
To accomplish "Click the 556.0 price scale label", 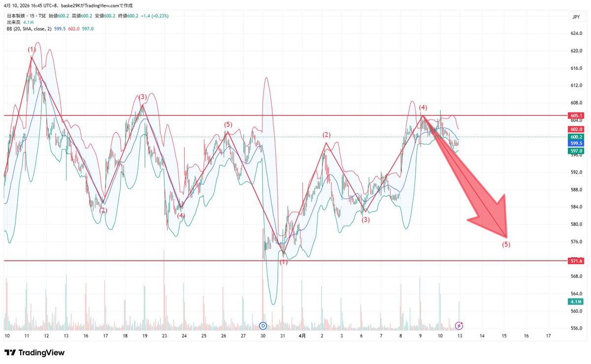I will click(577, 328).
